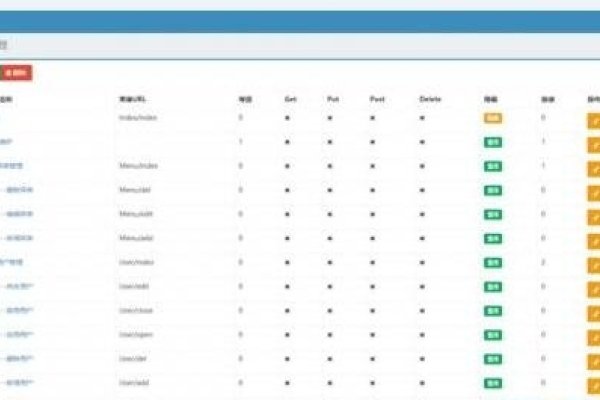Click the Delete column header

[430, 100]
